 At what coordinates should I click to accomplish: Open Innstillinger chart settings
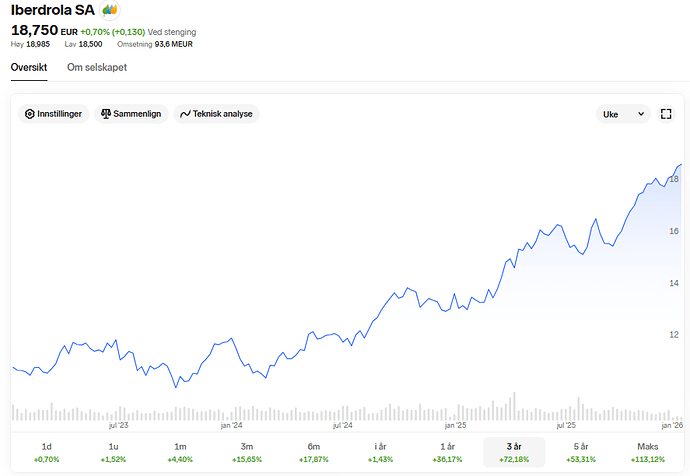click(55, 114)
